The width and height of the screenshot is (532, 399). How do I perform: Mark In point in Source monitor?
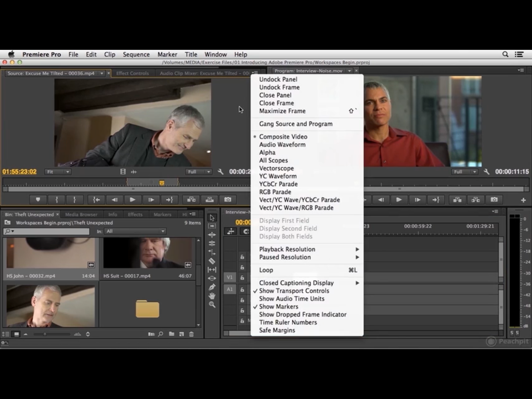57,200
